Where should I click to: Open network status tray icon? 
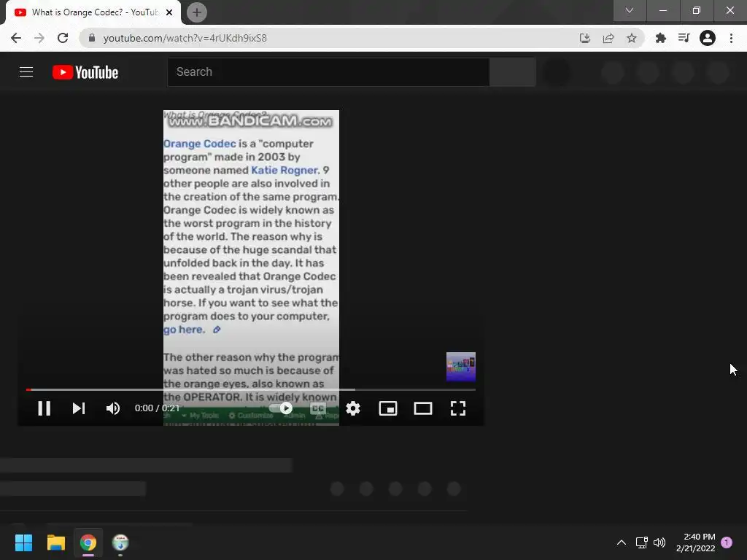pos(641,542)
